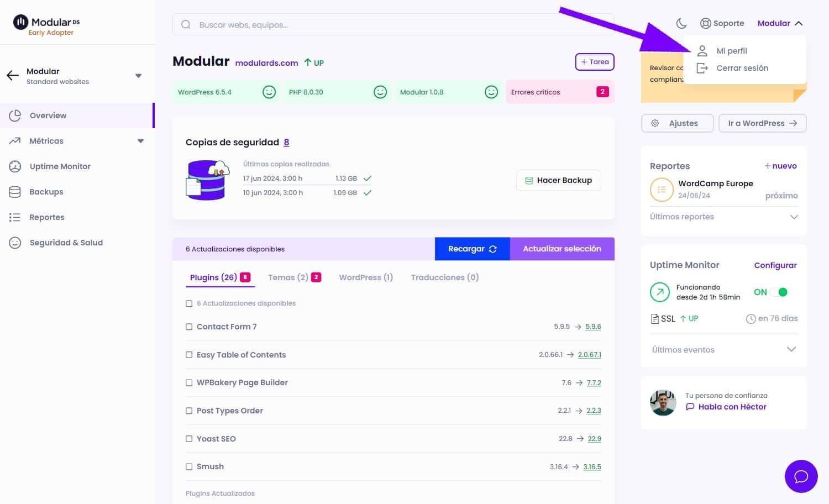Viewport: 829px width, 504px height.
Task: Check the select-all 6 Actualizaciones checkbox
Action: (189, 303)
